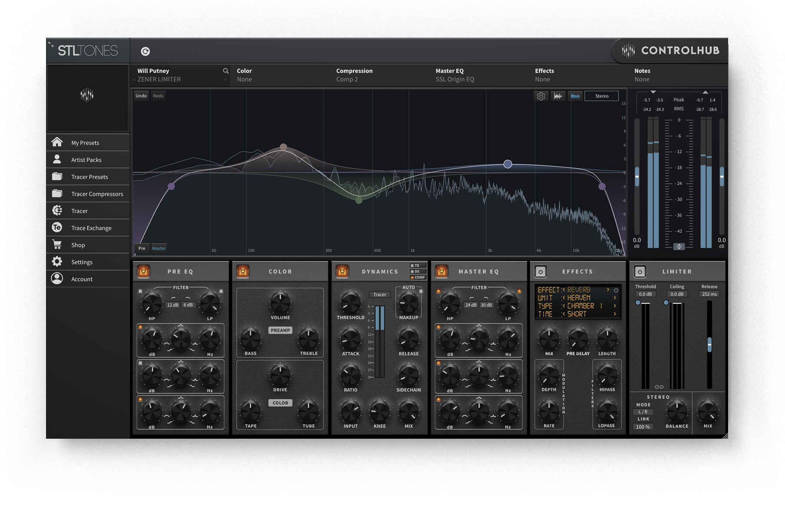
Task: Click the reverb effect power icon
Action: click(616, 290)
